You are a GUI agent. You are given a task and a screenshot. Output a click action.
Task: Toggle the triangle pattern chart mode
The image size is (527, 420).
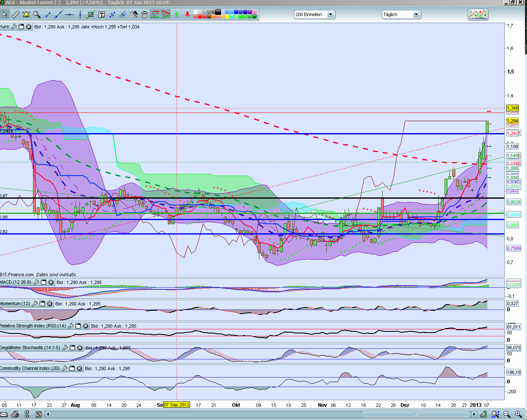[166, 15]
